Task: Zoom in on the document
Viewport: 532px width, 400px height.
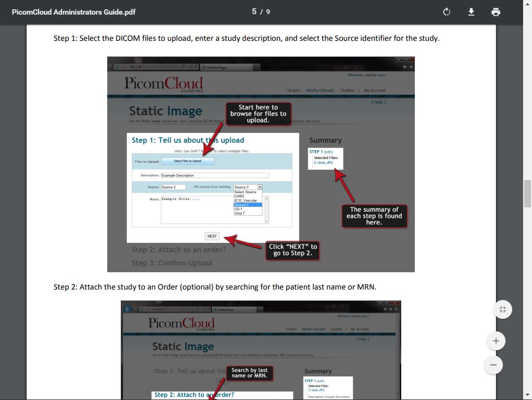Action: click(x=495, y=340)
